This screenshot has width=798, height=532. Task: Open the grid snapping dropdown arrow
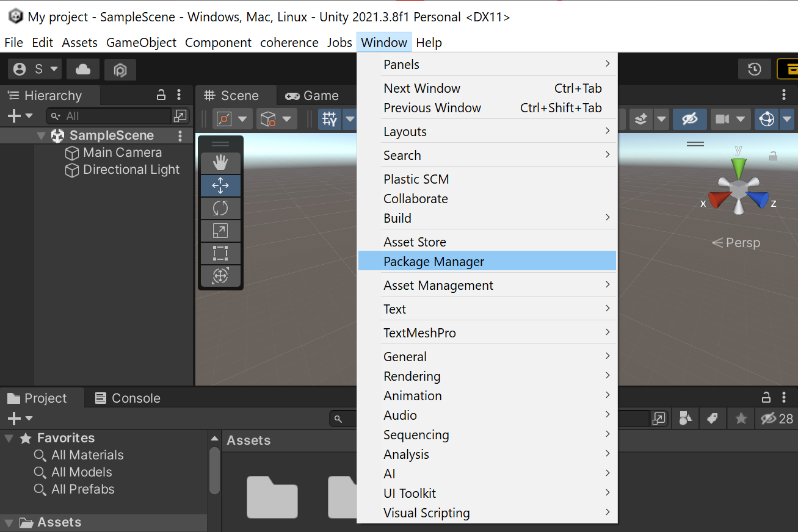click(350, 119)
